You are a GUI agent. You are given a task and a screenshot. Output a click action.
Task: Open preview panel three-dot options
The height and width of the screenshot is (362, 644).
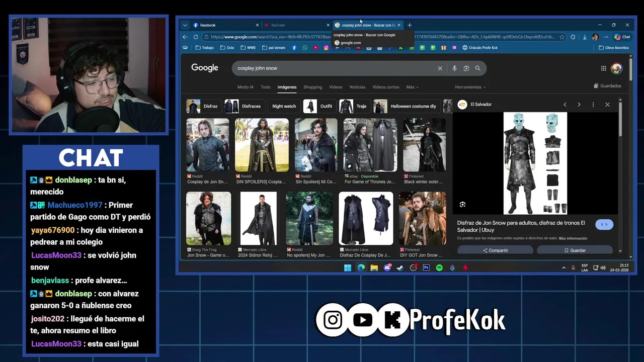click(593, 105)
